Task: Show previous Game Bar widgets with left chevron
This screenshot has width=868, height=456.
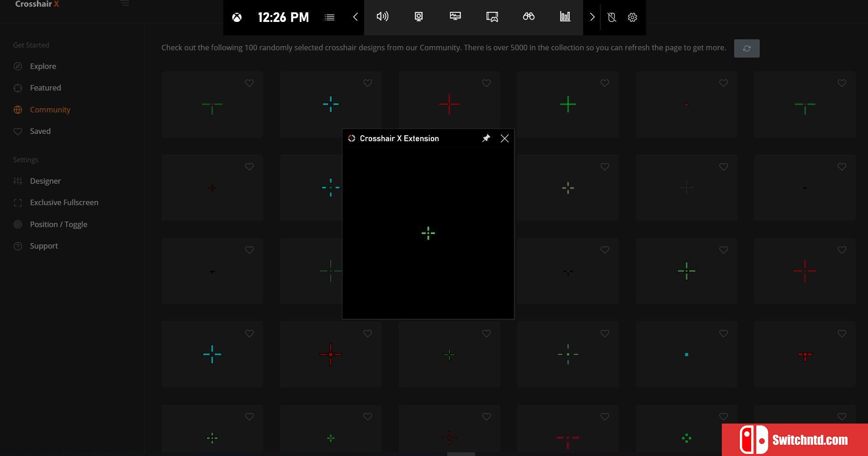Action: point(355,17)
